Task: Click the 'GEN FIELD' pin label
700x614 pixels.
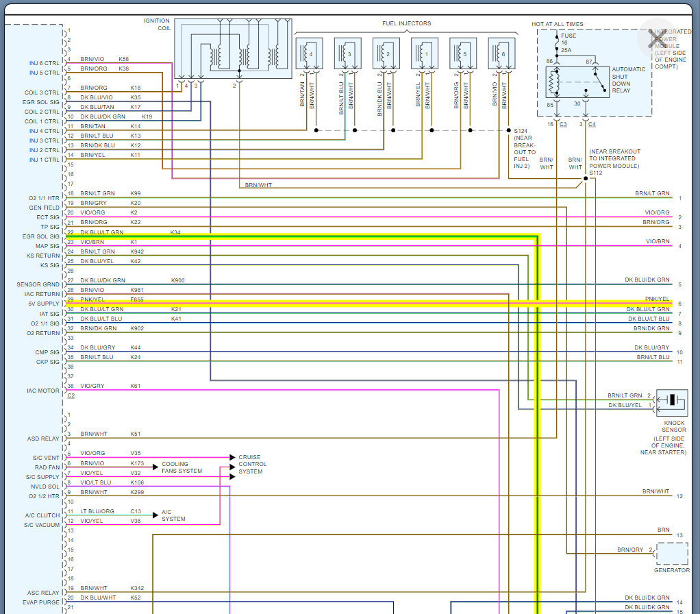Action: pyautogui.click(x=45, y=208)
